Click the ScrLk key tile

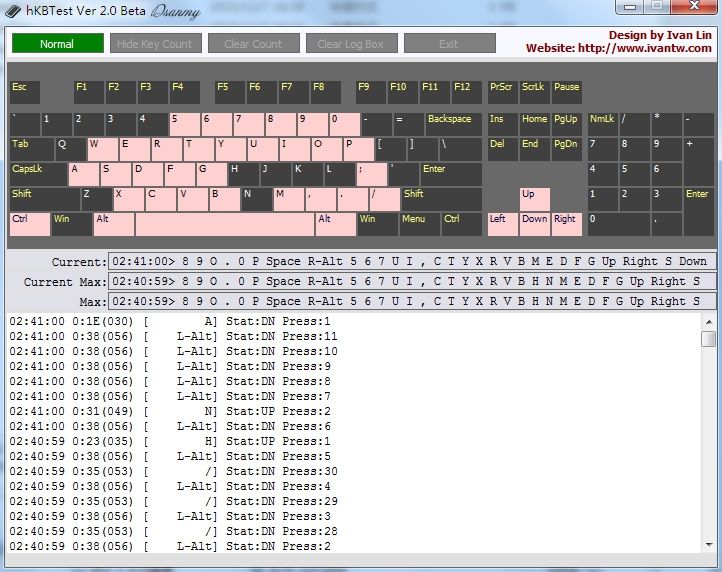pos(535,92)
